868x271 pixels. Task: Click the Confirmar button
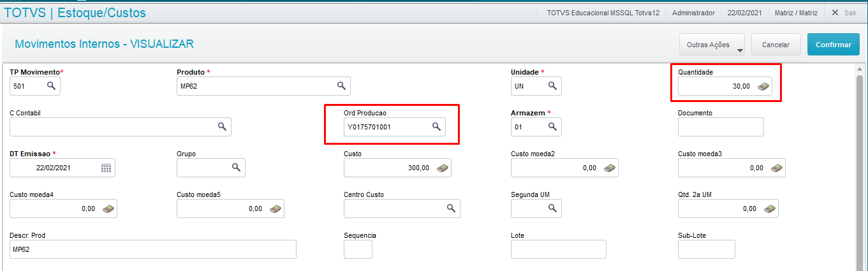(x=834, y=45)
